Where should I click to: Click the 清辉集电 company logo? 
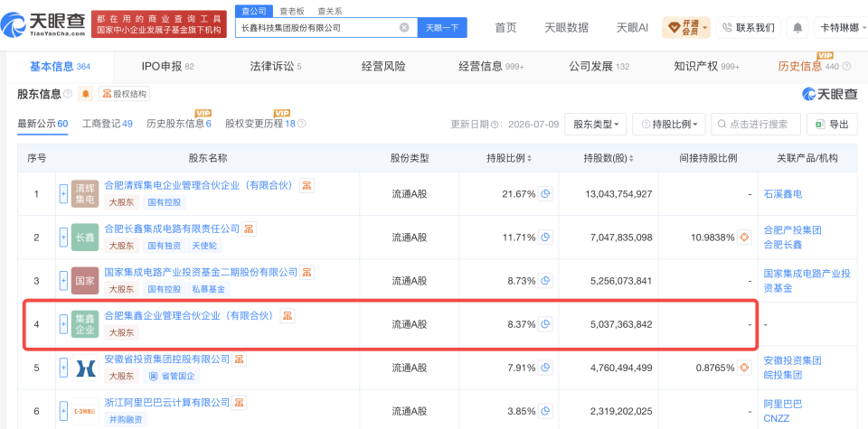click(85, 194)
